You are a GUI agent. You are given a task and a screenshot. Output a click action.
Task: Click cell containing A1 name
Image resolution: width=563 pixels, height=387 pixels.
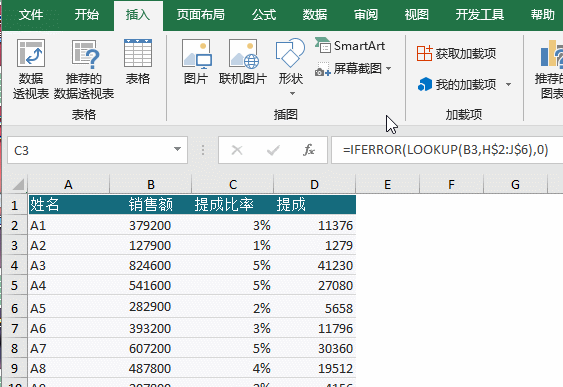(x=69, y=225)
